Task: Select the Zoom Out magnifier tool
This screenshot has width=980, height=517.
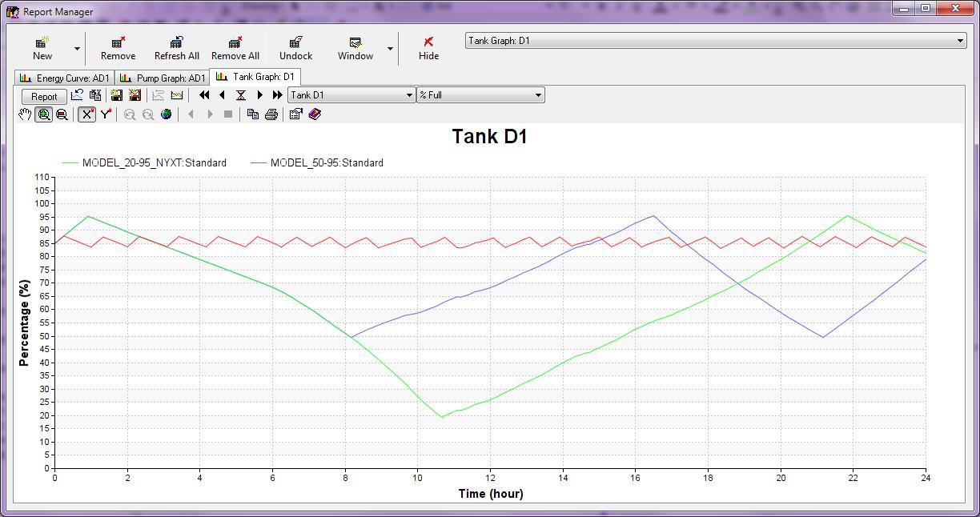Action: (62, 114)
